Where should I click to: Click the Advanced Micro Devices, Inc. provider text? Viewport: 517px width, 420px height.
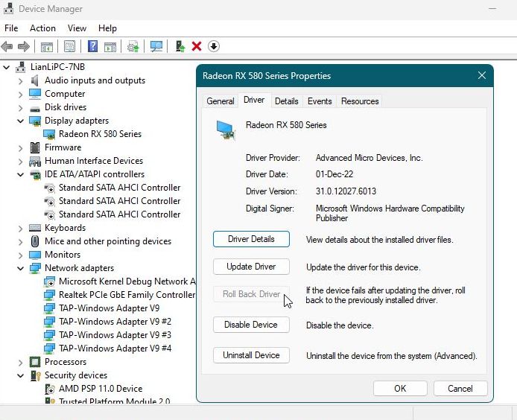(369, 158)
